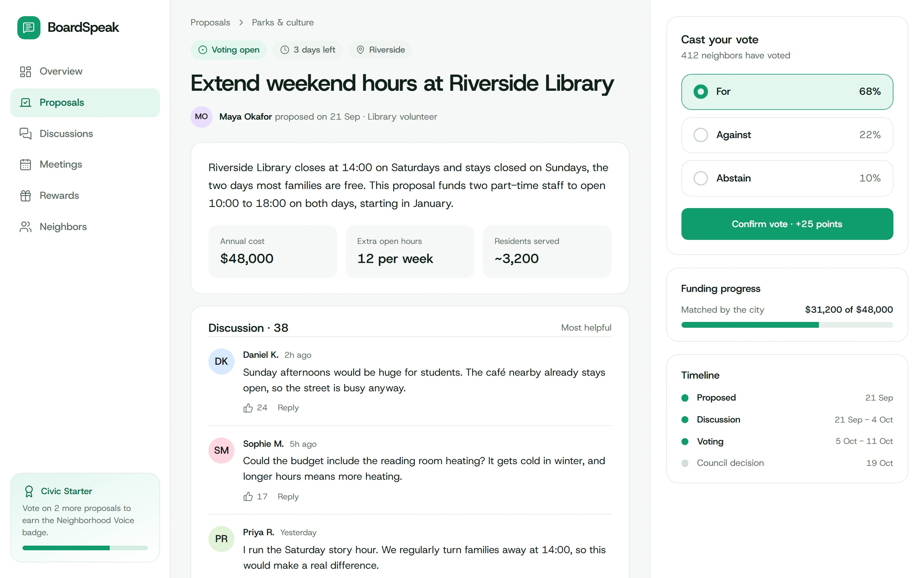924x578 pixels.
Task: Click the Voting timeline marker dot
Action: (685, 442)
